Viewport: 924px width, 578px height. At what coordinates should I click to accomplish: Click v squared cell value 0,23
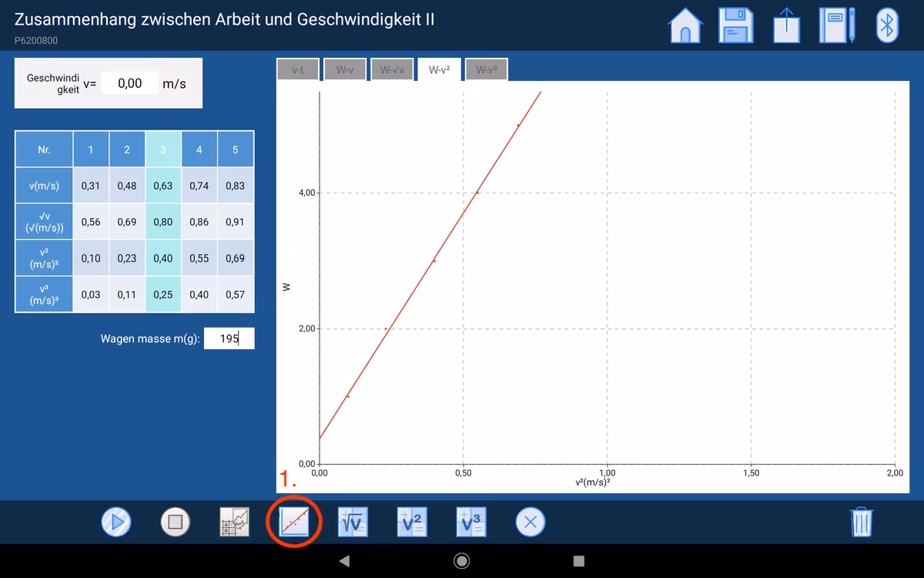click(x=127, y=258)
